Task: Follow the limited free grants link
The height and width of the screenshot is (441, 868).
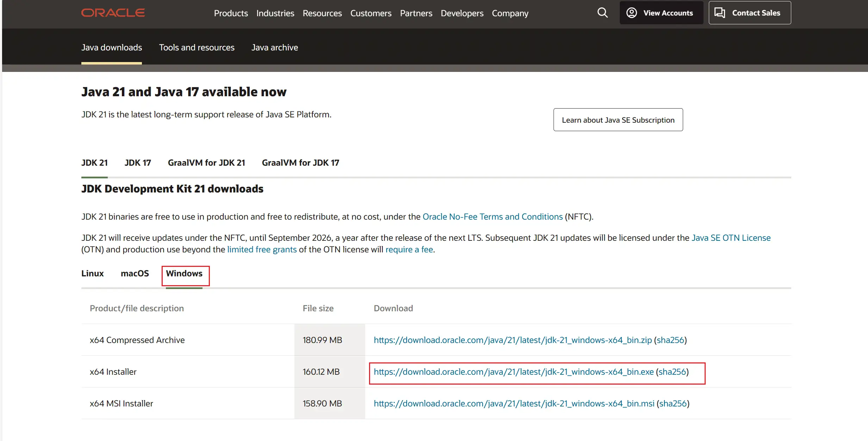Action: [x=262, y=250]
